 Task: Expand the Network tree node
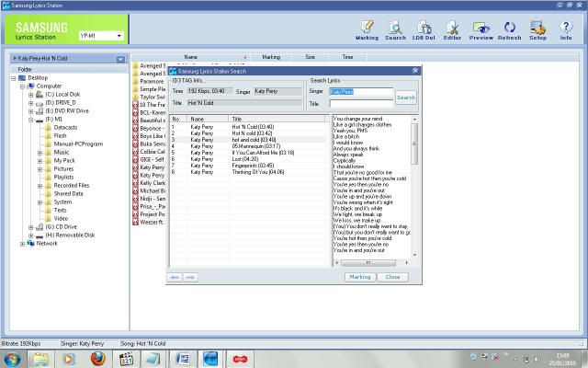tap(22, 244)
